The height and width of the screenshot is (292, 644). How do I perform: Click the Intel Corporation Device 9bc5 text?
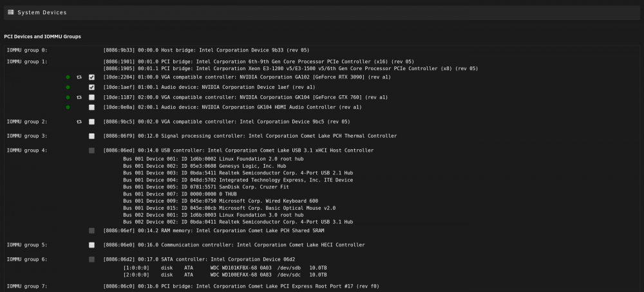[x=227, y=122]
